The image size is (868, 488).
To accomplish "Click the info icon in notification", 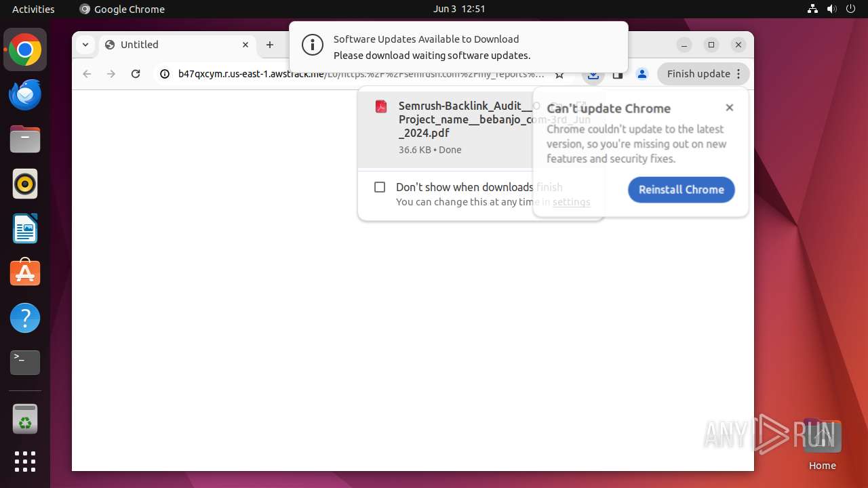I will [x=312, y=45].
